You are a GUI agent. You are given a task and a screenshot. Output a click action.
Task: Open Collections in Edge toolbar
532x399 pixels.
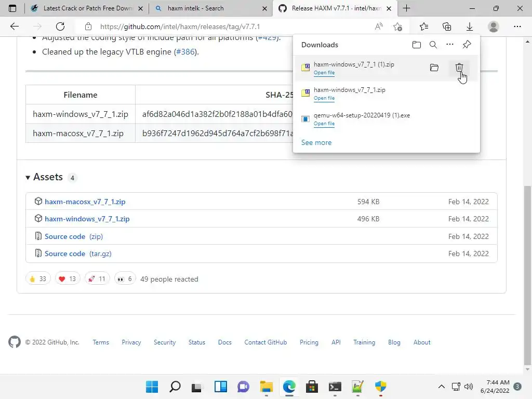point(447,26)
